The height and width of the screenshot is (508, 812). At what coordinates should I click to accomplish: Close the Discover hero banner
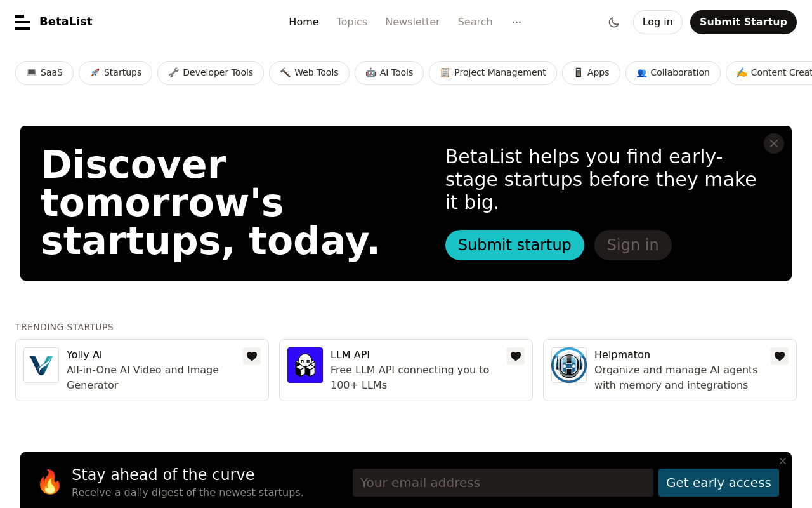[x=774, y=144]
